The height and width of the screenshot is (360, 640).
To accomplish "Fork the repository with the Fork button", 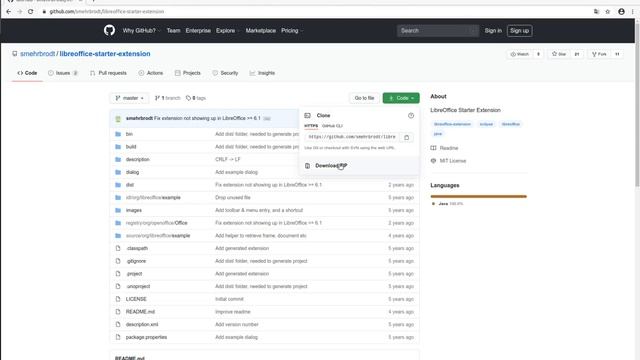I will click(x=599, y=54).
